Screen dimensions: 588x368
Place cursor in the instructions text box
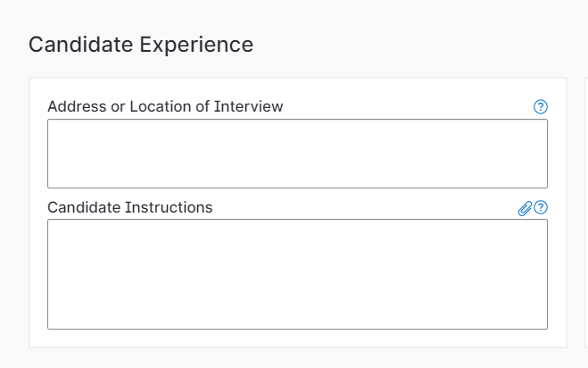pyautogui.click(x=297, y=274)
